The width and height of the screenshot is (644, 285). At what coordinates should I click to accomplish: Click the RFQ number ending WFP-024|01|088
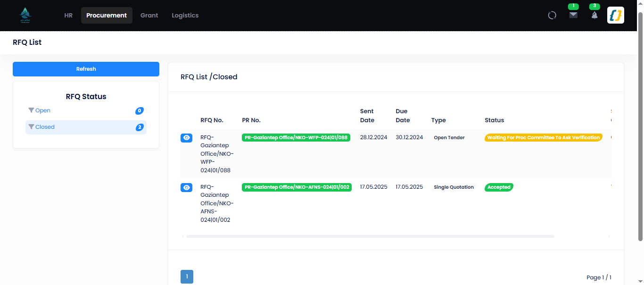coord(217,154)
